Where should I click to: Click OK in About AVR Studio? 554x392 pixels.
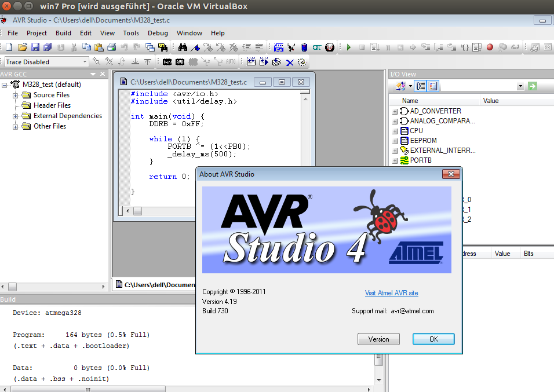[433, 339]
